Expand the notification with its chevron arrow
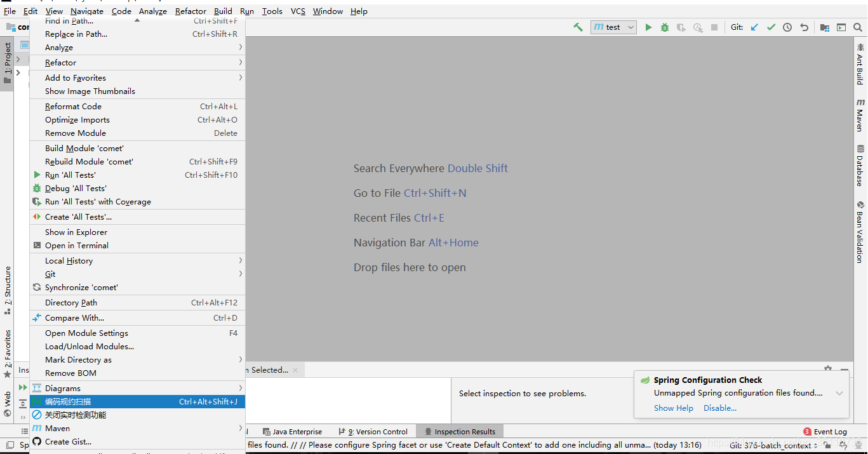The height and width of the screenshot is (454, 868). point(838,392)
